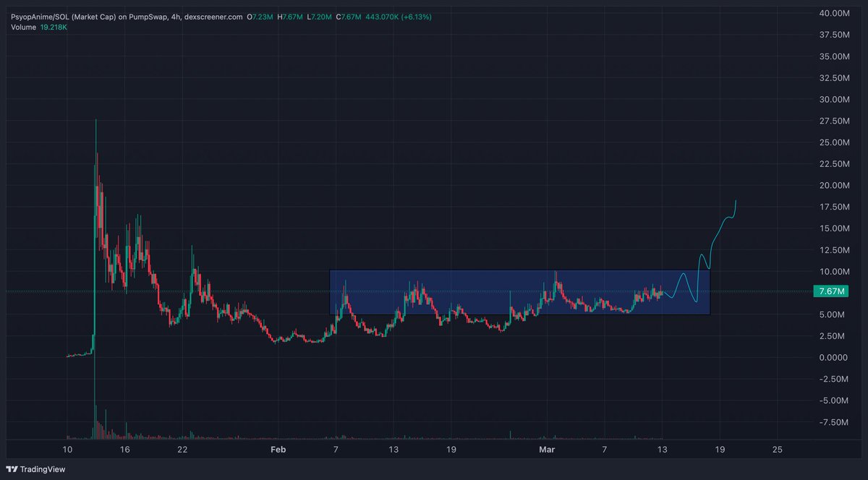This screenshot has width=868, height=480.
Task: Click the 0.0000 price axis label
Action: (x=834, y=358)
